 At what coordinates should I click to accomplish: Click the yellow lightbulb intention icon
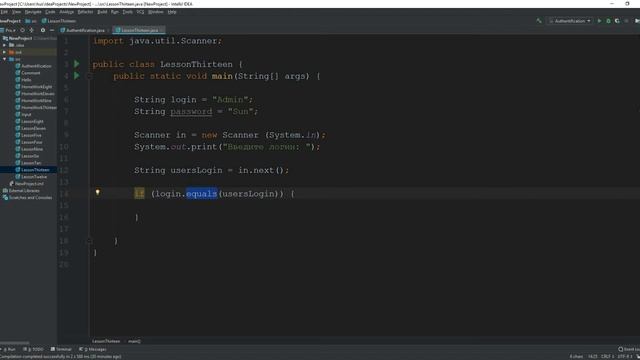(98, 192)
